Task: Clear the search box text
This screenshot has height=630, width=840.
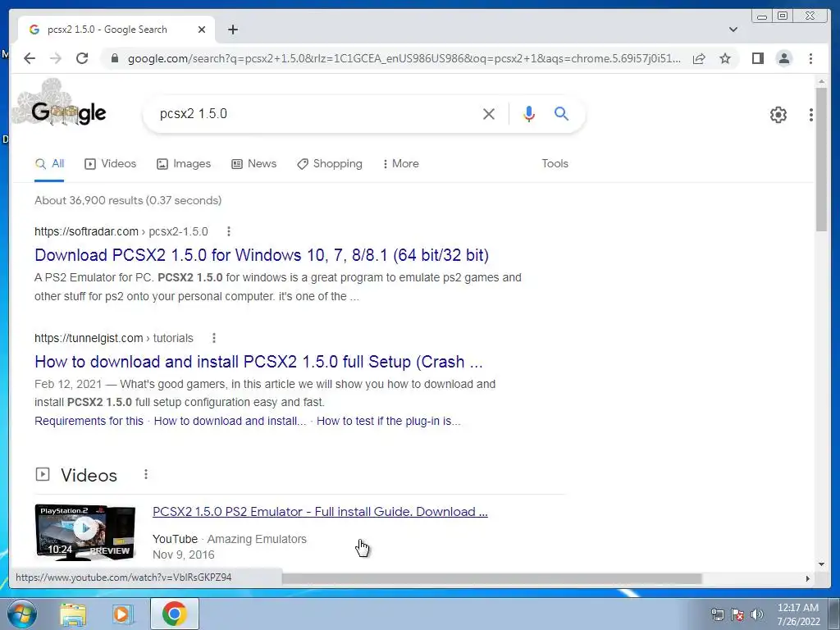Action: (x=489, y=113)
